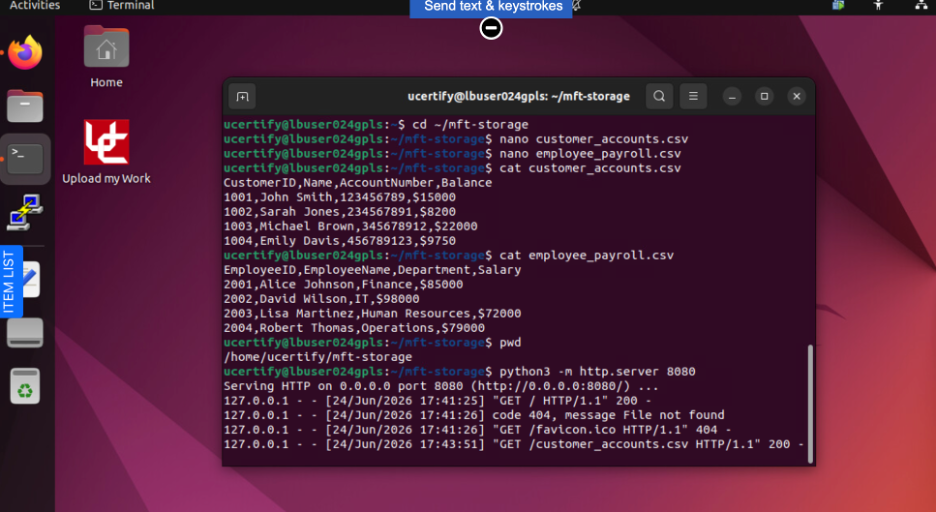936x512 pixels.
Task: Open the Trash dock icon
Action: tap(25, 386)
